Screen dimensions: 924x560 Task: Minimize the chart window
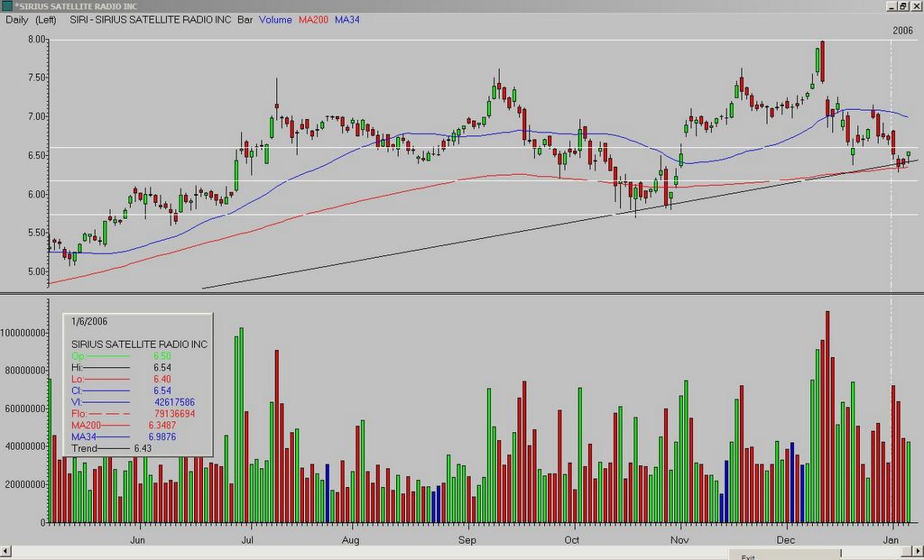[892, 6]
